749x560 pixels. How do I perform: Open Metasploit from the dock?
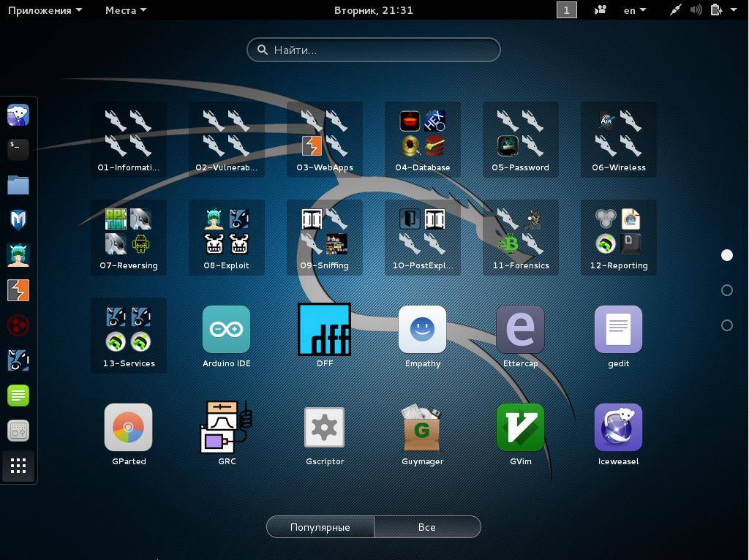[18, 220]
